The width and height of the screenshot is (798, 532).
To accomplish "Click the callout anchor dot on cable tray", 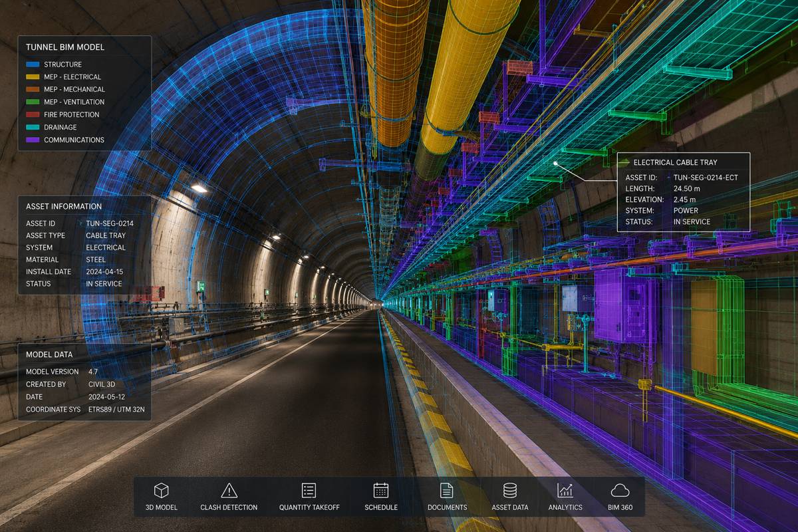I will 555,163.
